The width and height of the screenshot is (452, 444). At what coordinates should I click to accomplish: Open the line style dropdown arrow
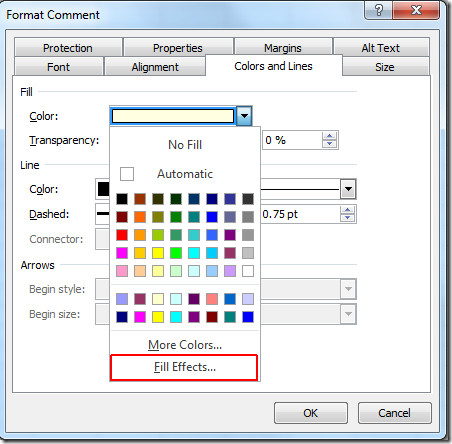(x=348, y=189)
